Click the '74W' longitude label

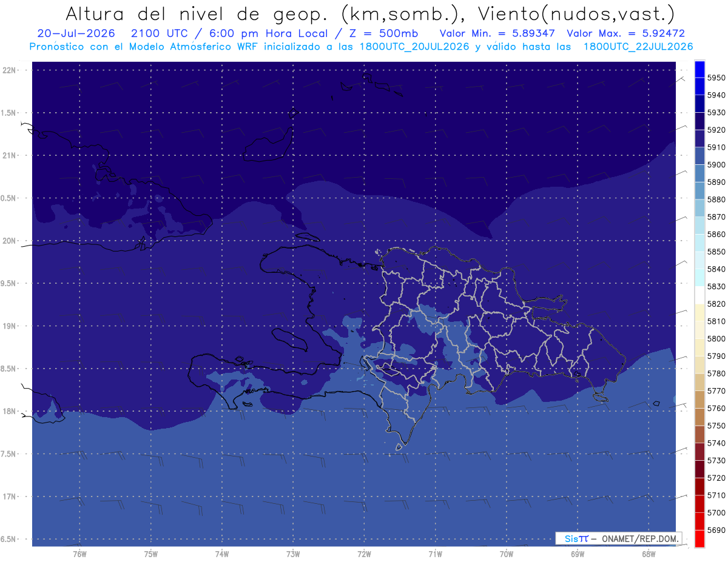coord(222,554)
